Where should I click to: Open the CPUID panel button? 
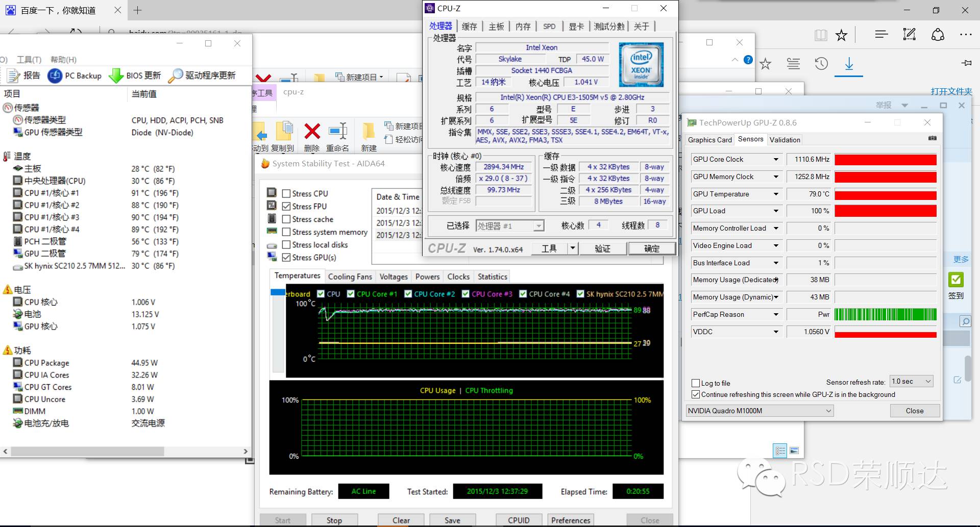pos(519,520)
